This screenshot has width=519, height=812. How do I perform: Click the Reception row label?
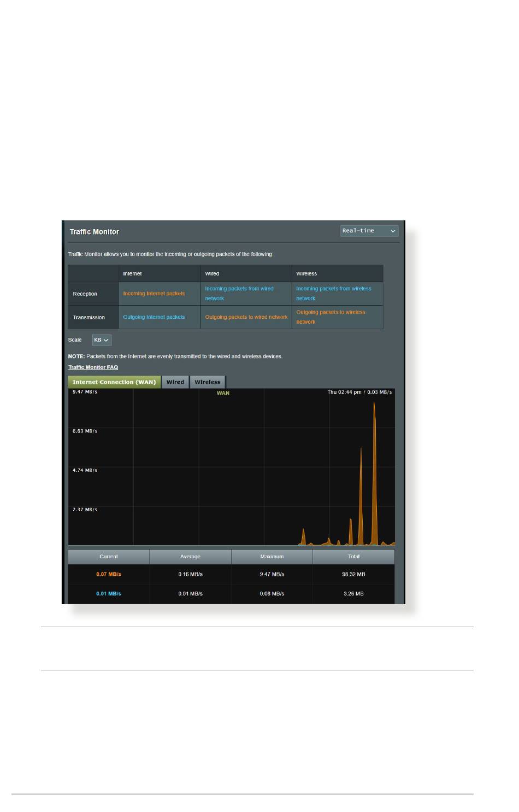tap(93, 294)
